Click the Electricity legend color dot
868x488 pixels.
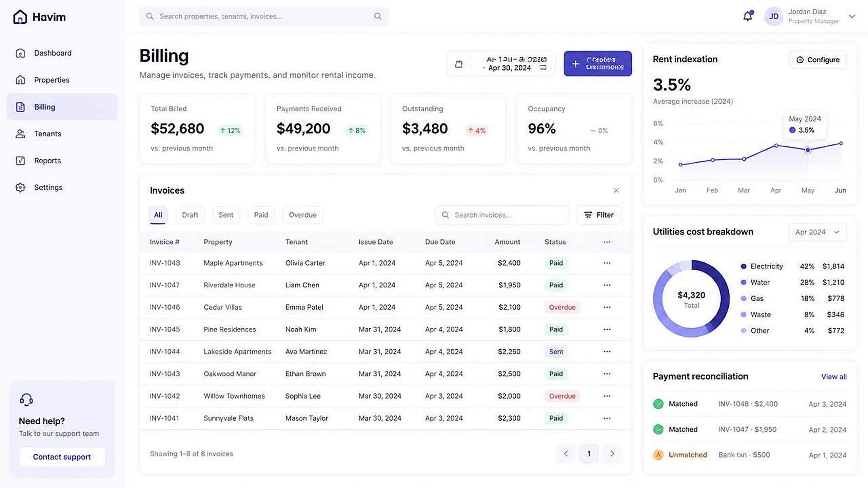pos(744,266)
